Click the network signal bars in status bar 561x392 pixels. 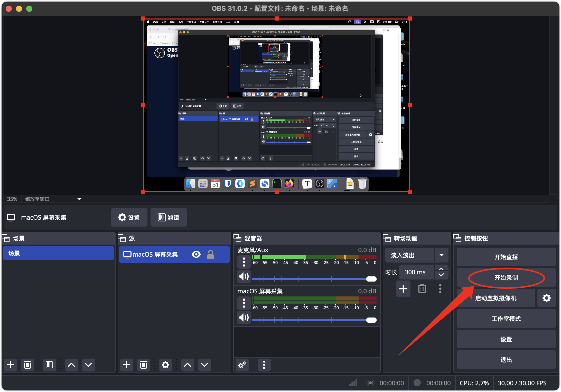point(353,383)
